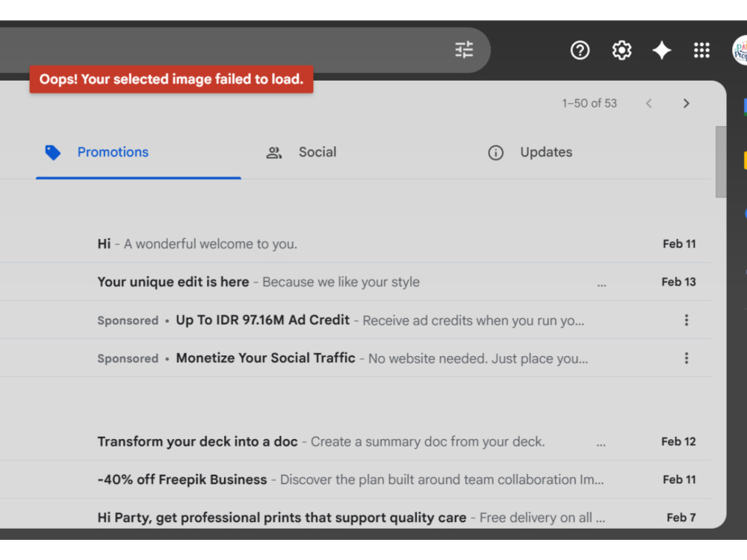Image resolution: width=747 pixels, height=560 pixels.
Task: Click the inbox vertical scrollbar thumb
Action: pyautogui.click(x=721, y=162)
